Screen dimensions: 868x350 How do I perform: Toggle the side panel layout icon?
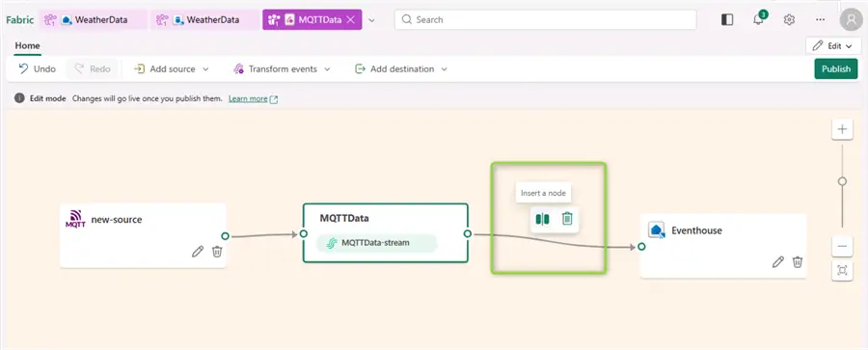(x=727, y=20)
